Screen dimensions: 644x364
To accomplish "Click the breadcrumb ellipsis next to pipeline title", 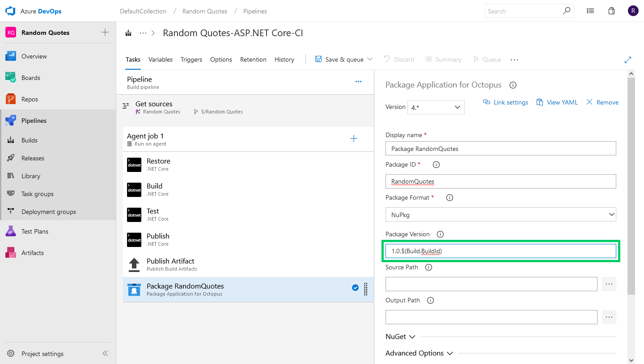I will (143, 33).
